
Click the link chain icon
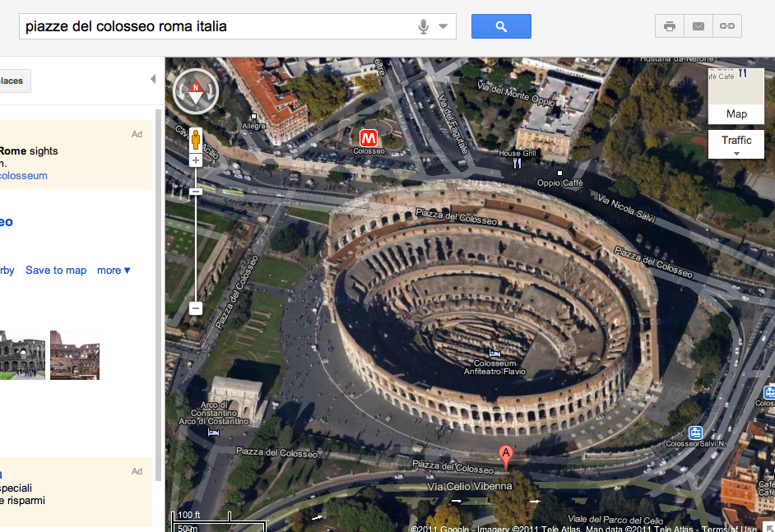click(727, 26)
